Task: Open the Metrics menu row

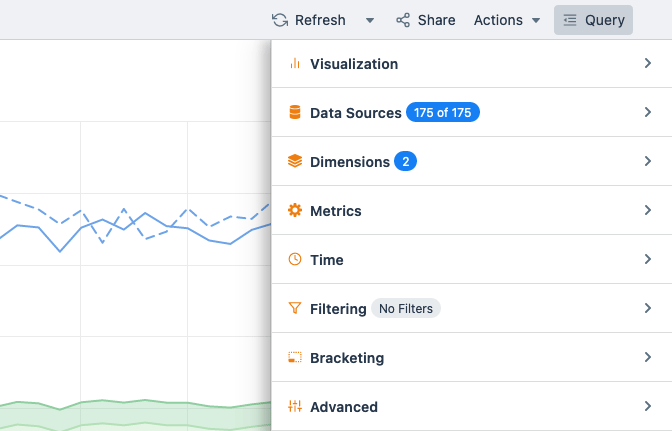Action: pos(470,211)
